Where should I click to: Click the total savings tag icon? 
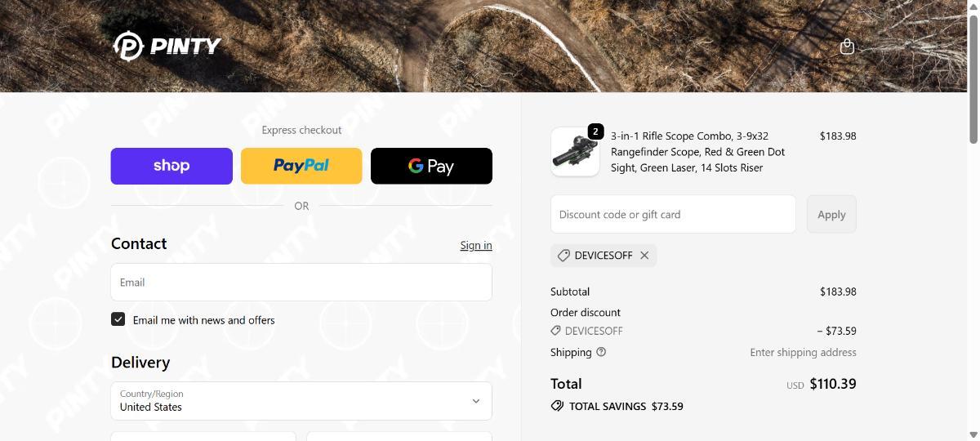pos(557,406)
